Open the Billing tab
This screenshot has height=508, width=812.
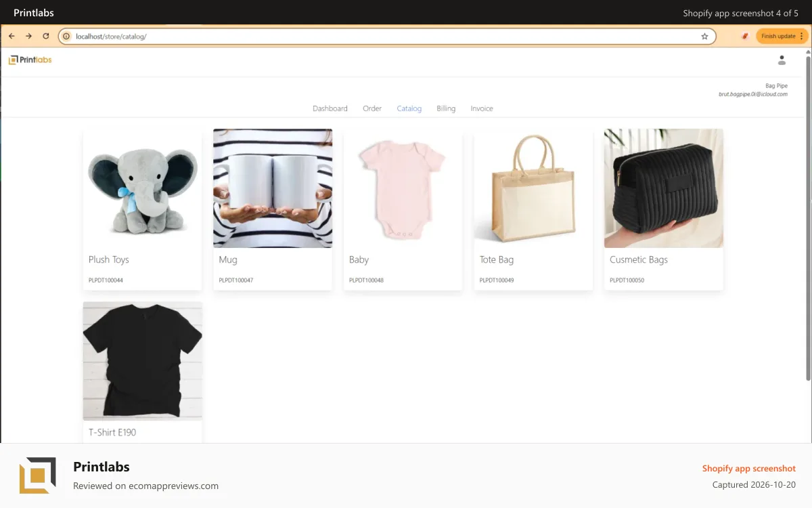click(x=446, y=108)
